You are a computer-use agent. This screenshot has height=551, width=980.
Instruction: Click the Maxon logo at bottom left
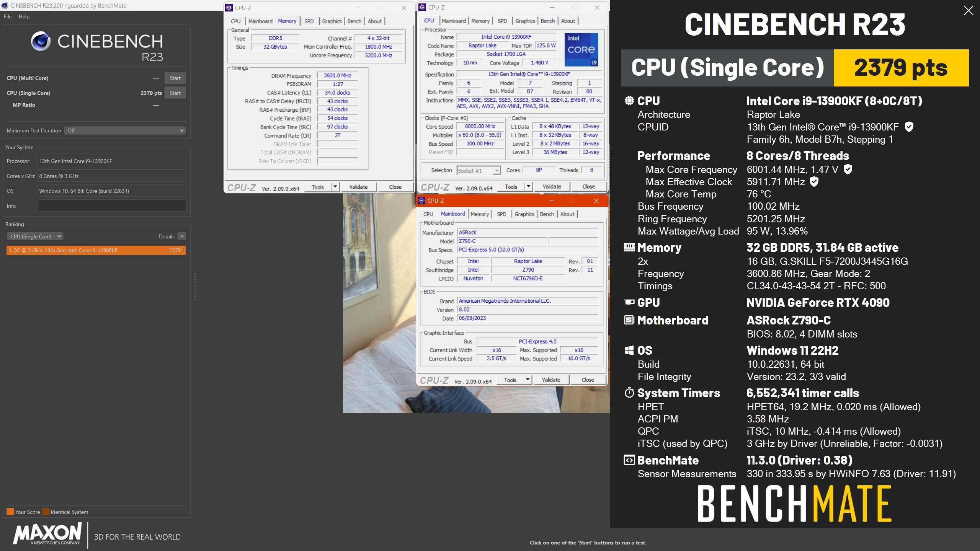47,534
